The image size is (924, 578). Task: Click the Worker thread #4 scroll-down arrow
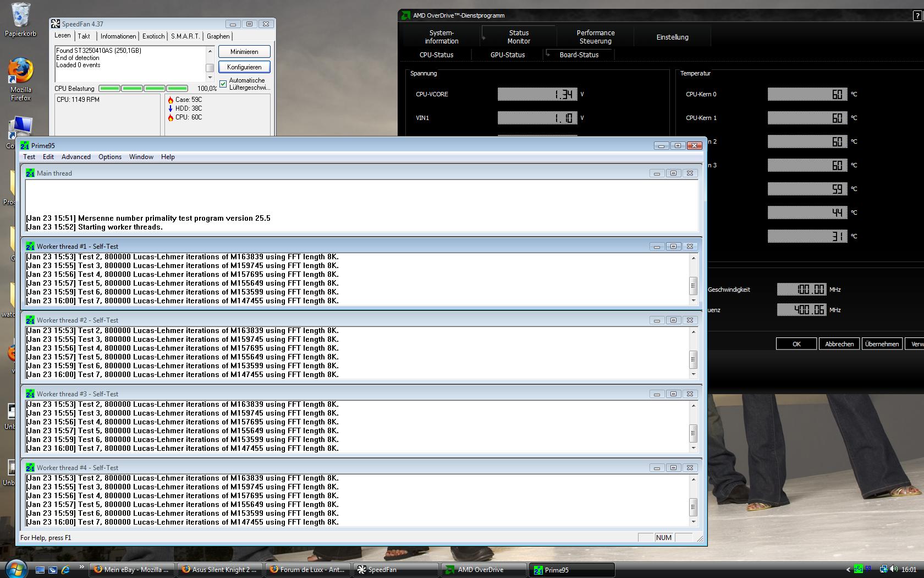(693, 522)
